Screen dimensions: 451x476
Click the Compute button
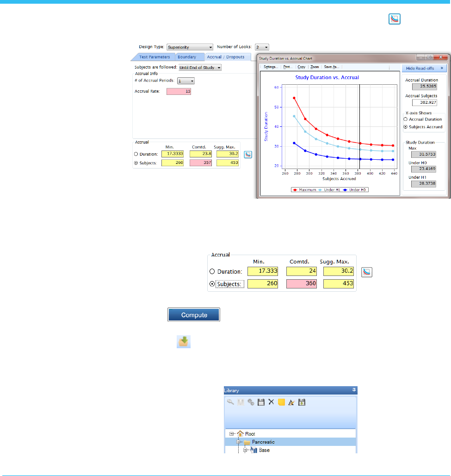click(x=194, y=315)
